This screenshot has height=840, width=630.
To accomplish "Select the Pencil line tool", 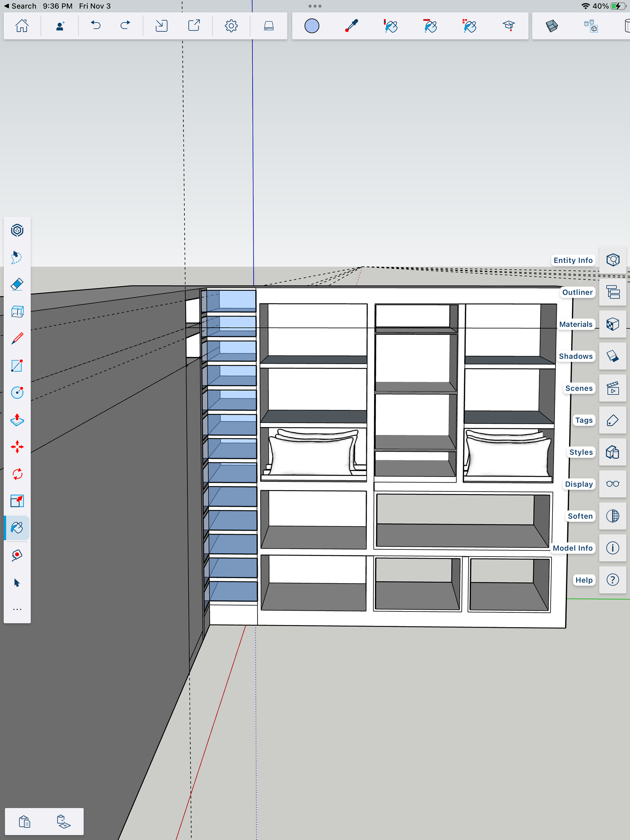I will (17, 338).
